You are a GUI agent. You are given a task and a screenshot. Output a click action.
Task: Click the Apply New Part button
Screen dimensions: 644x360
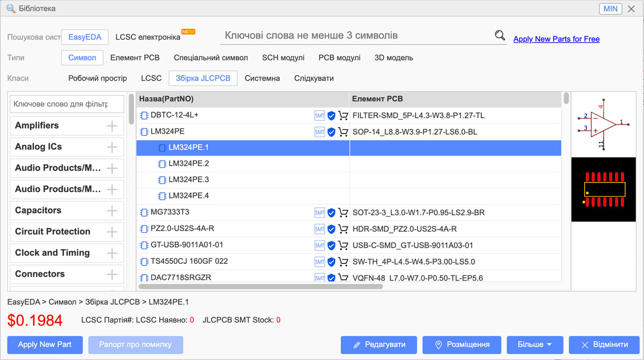[x=45, y=344]
